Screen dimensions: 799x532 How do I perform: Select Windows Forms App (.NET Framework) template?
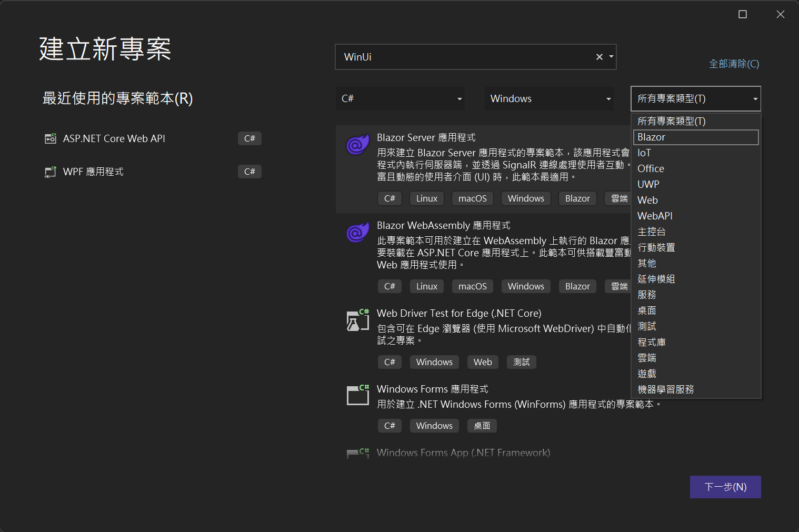(463, 453)
